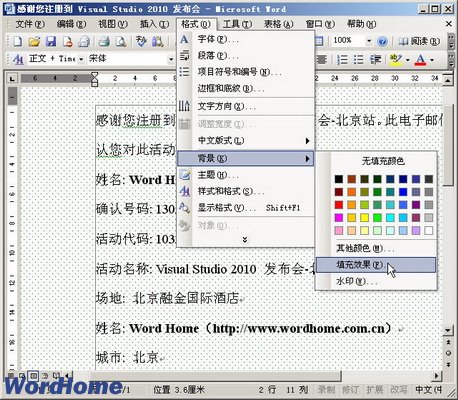The image size is (458, 400).
Task: Pick the red color swatch
Action: (x=339, y=205)
